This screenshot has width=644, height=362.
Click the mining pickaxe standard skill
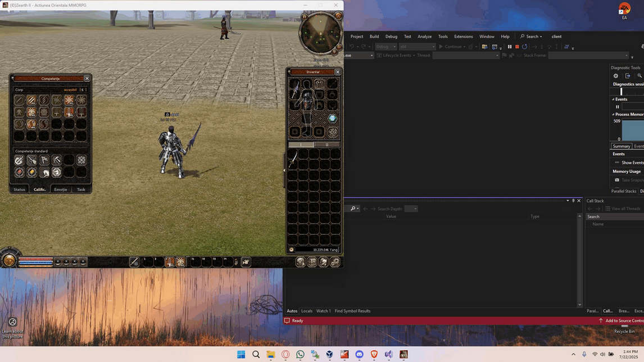point(57,160)
